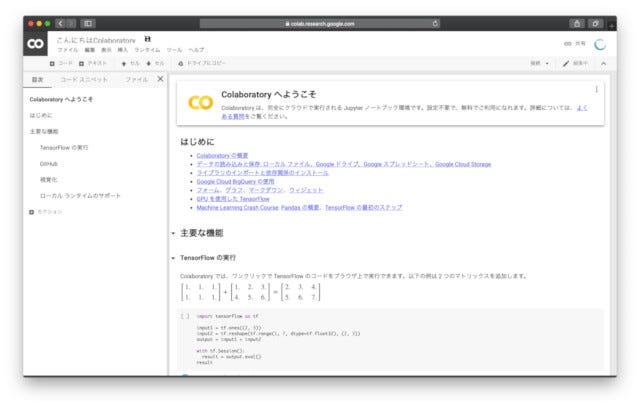Open the 接続 connect dropdown
This screenshot has width=640, height=408.
click(x=539, y=63)
